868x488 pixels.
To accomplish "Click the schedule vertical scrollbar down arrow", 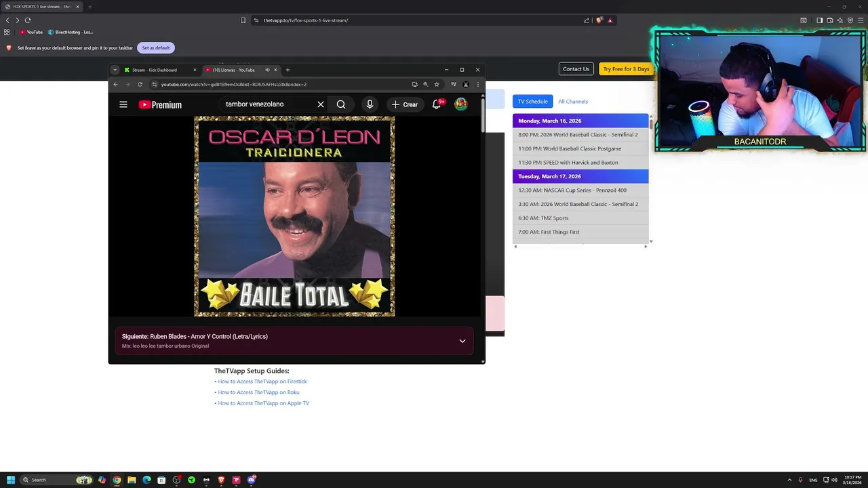I will click(651, 241).
